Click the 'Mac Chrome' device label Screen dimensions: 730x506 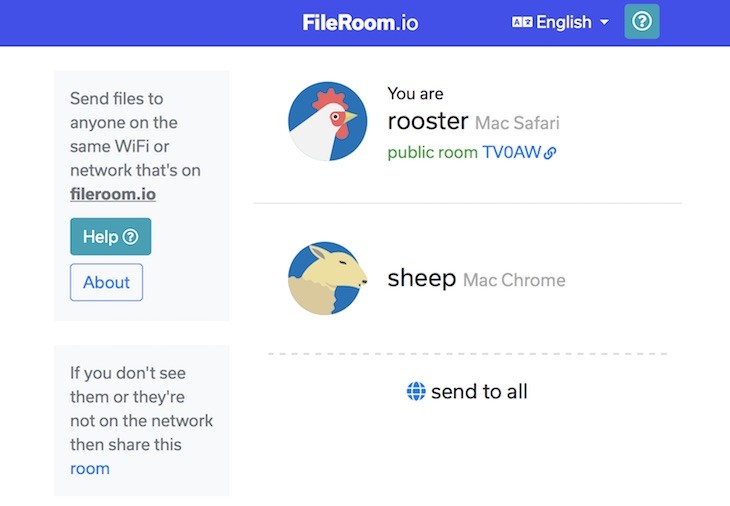click(514, 280)
